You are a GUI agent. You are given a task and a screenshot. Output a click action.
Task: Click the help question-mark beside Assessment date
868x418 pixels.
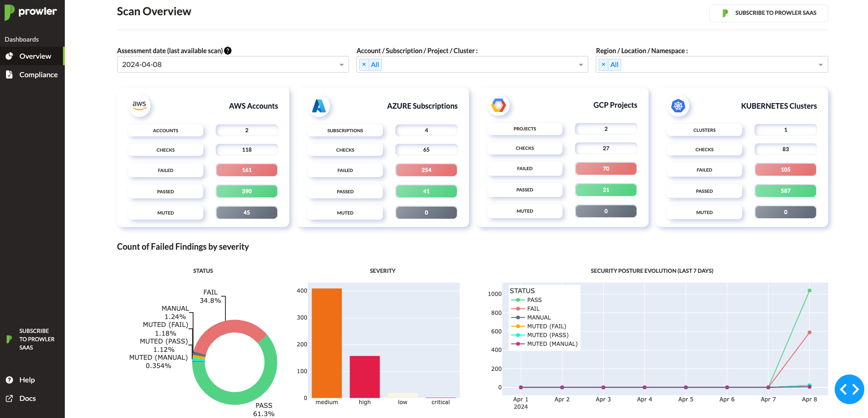[228, 51]
